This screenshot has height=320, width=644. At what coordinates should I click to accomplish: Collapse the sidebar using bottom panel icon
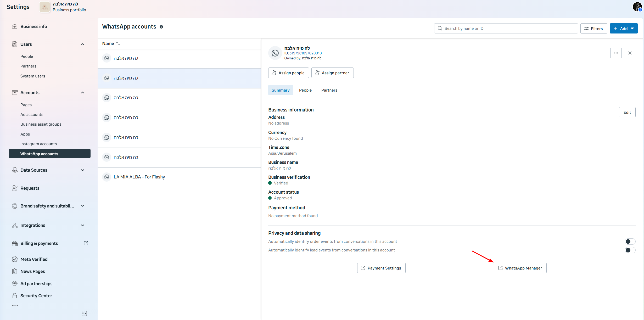84,313
